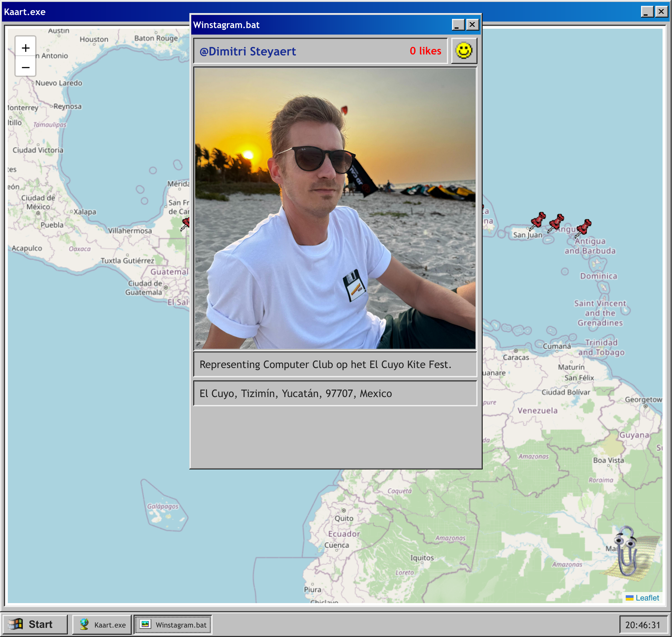Click the Windows logo on the Start button

coord(16,624)
